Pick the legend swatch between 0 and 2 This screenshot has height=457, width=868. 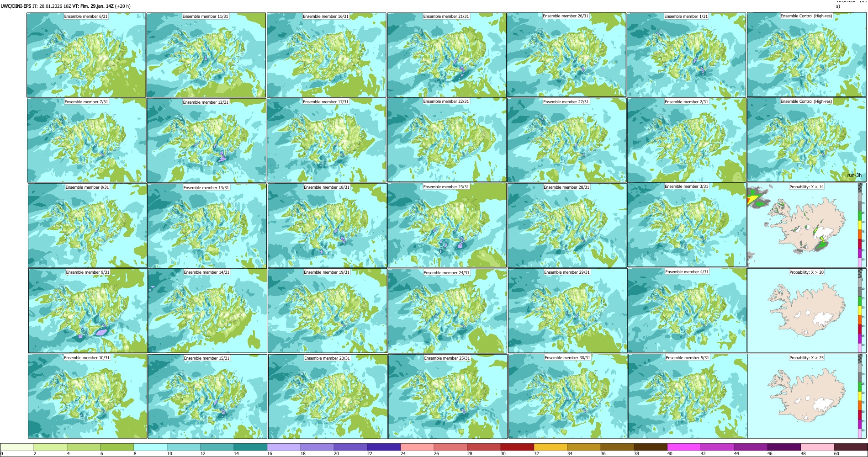(17, 447)
